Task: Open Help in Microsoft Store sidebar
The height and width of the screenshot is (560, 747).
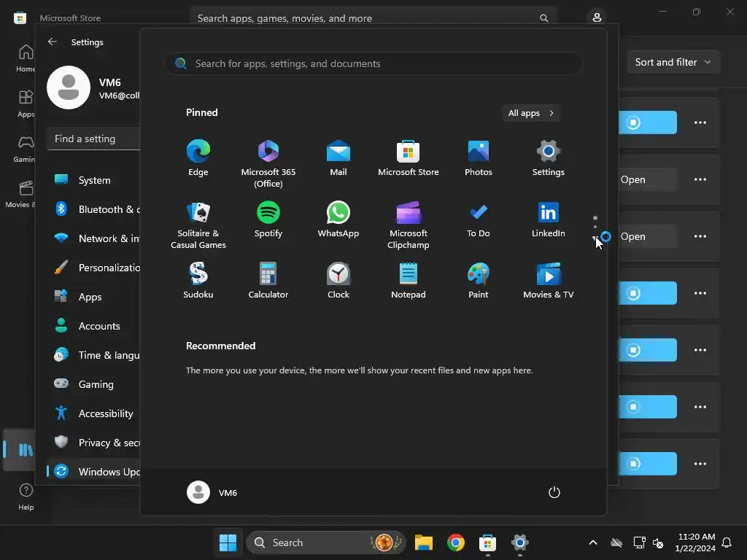Action: pos(26,497)
